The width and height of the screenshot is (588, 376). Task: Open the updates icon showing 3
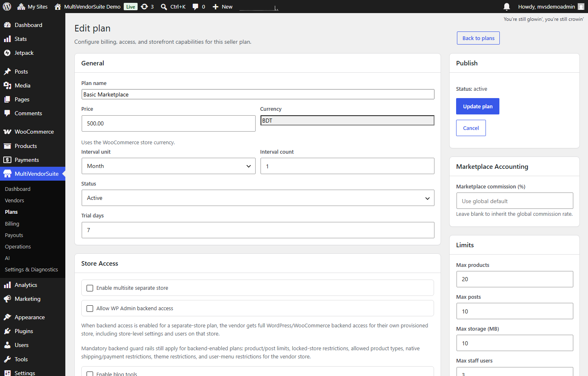tap(144, 7)
